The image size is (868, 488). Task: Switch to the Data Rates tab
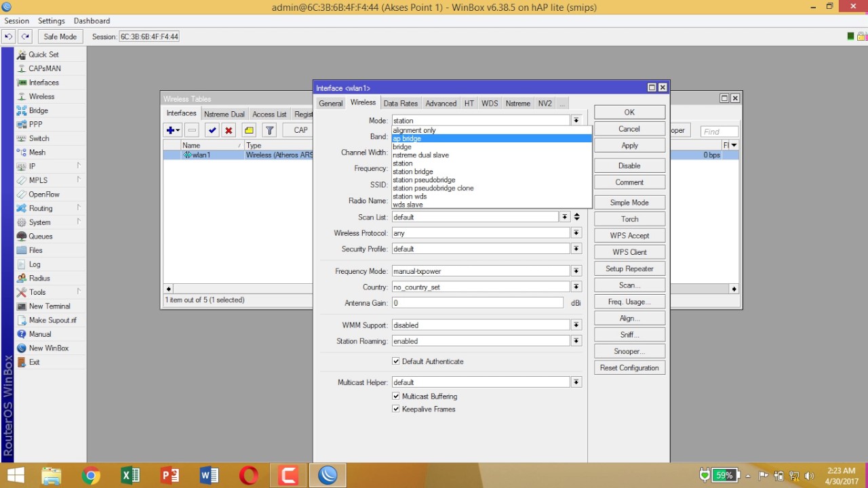(401, 104)
